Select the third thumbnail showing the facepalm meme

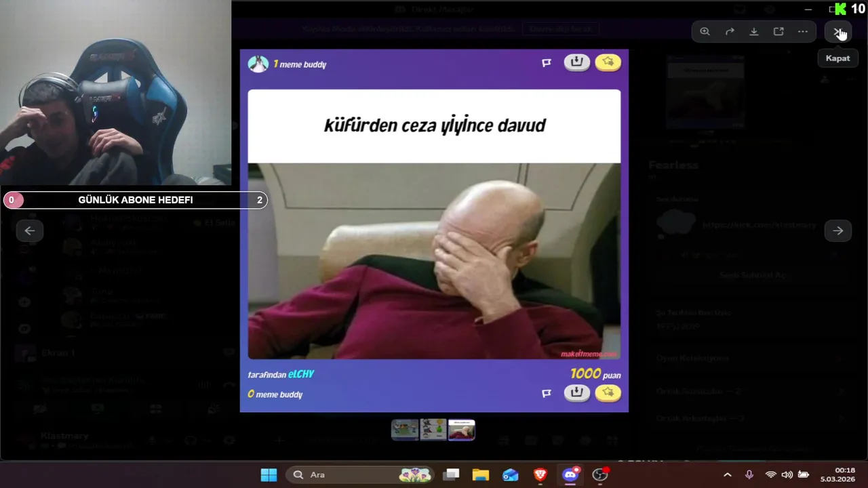tap(462, 430)
